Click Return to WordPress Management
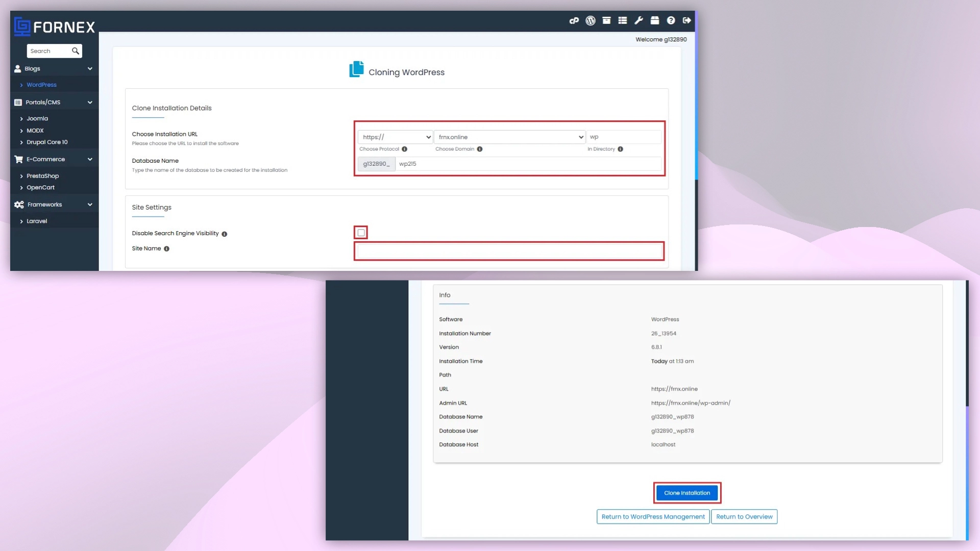 (x=652, y=516)
